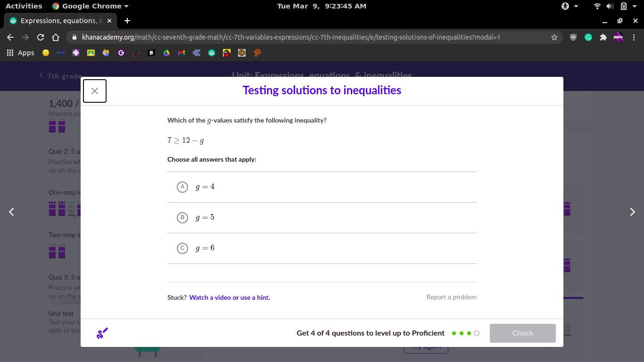Viewport: 644px width, 362px height.
Task: Click the Wi-Fi status icon
Action: 597,6
